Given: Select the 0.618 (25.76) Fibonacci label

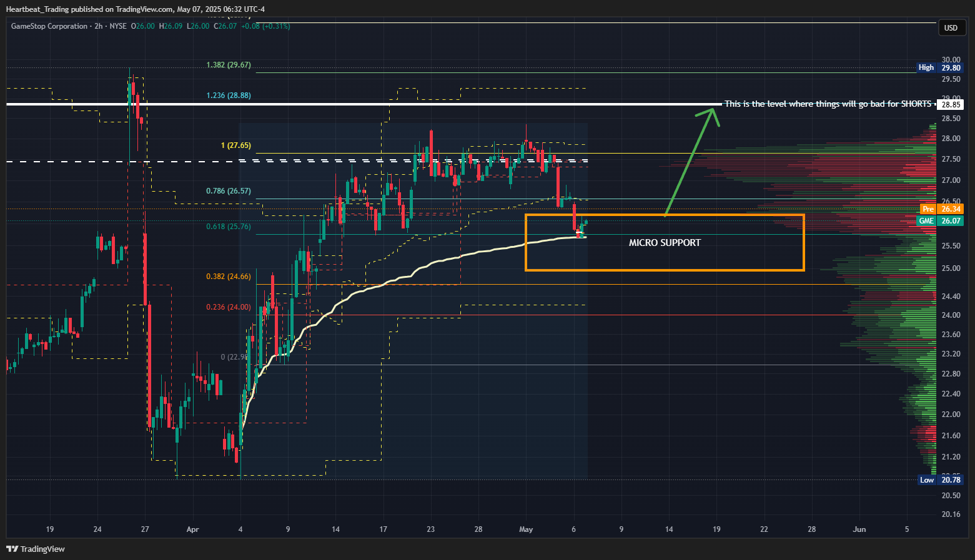Looking at the screenshot, I should (229, 227).
